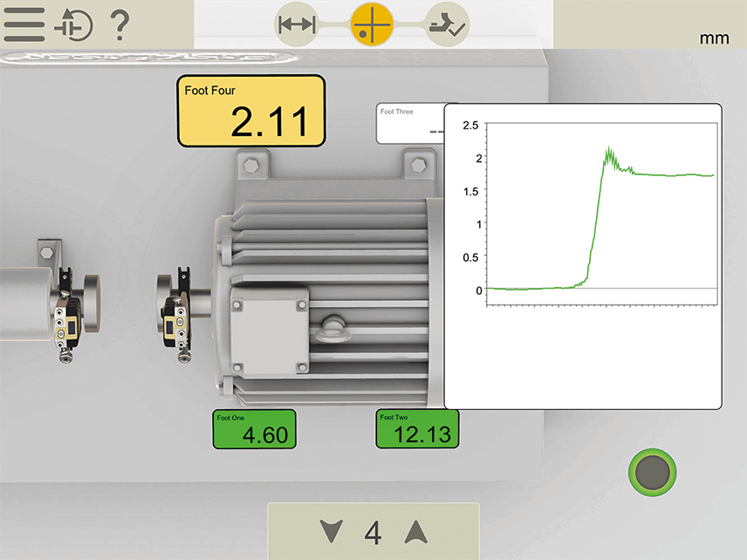The width and height of the screenshot is (747, 560).
Task: Step down to the previous foot number
Action: (331, 531)
